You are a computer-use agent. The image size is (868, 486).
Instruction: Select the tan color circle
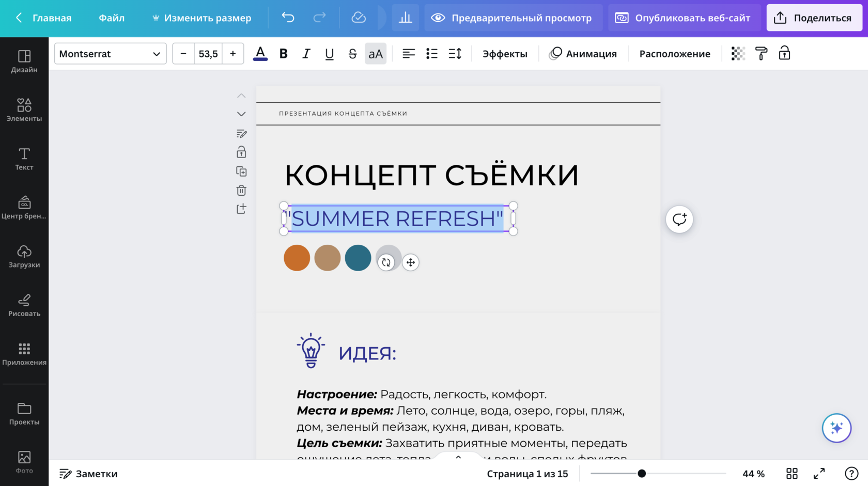[328, 258]
